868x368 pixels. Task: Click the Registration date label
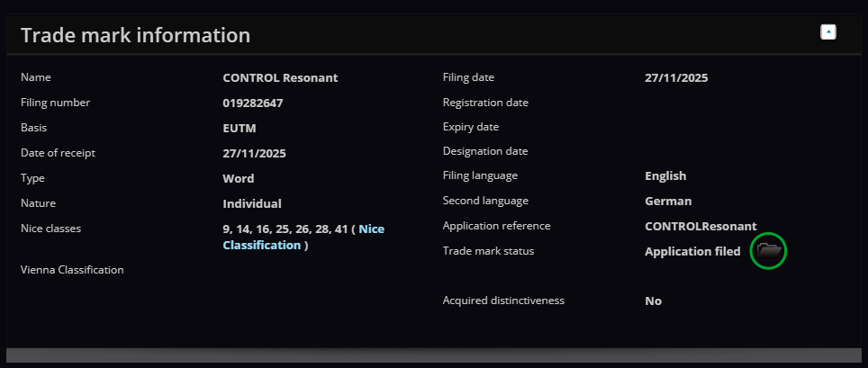pyautogui.click(x=485, y=103)
